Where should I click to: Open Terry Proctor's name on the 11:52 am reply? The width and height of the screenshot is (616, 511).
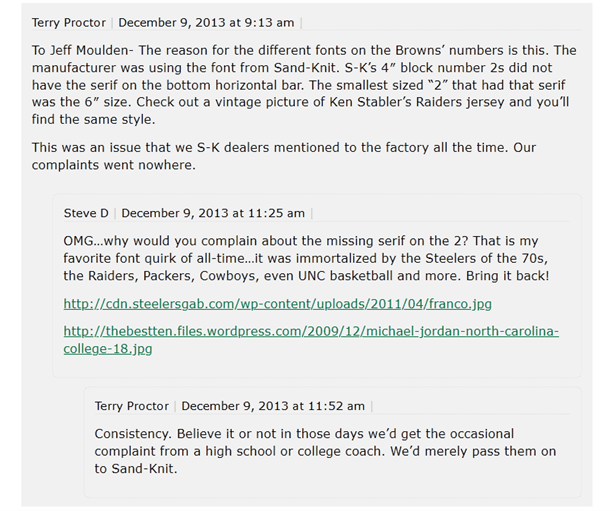coord(132,406)
